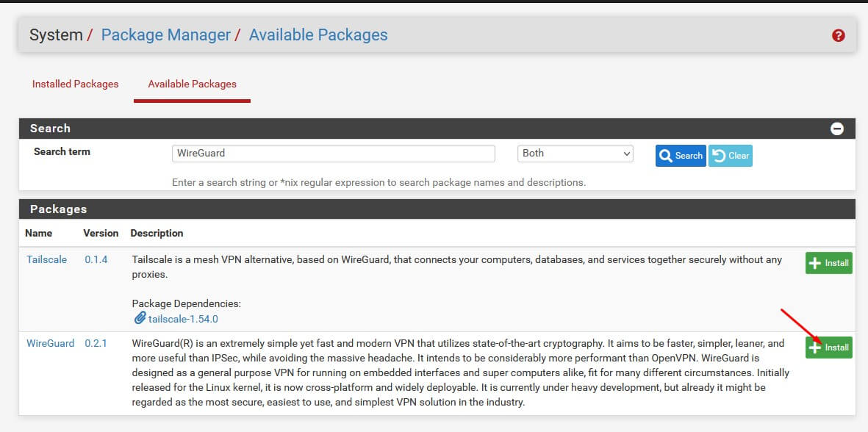Screen dimensions: 868x432
Task: Open the WireGuard package name link
Action: click(x=51, y=344)
